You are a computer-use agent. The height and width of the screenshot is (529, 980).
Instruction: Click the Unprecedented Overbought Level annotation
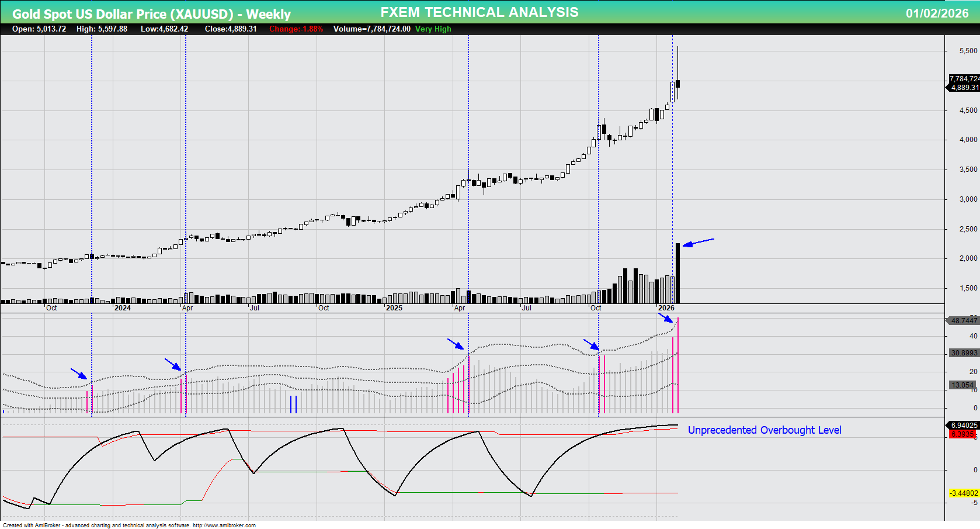coord(764,430)
